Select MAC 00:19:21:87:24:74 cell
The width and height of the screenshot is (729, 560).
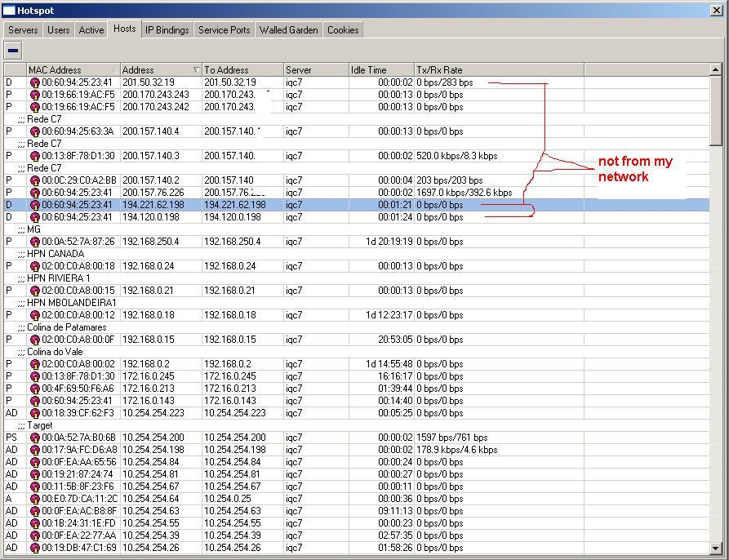(x=73, y=474)
